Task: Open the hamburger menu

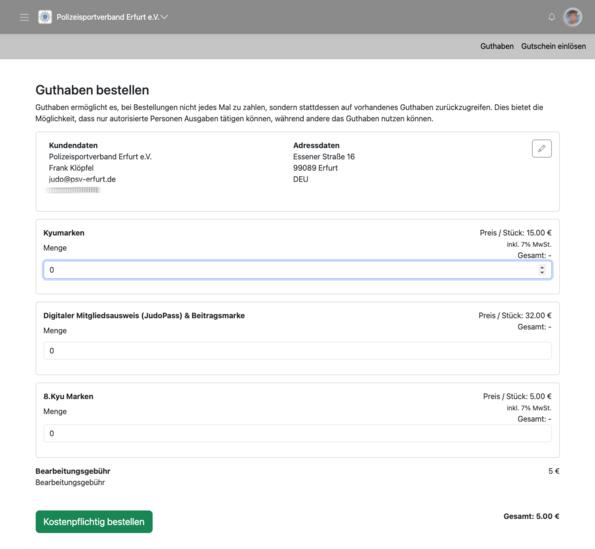Action: 24,17
